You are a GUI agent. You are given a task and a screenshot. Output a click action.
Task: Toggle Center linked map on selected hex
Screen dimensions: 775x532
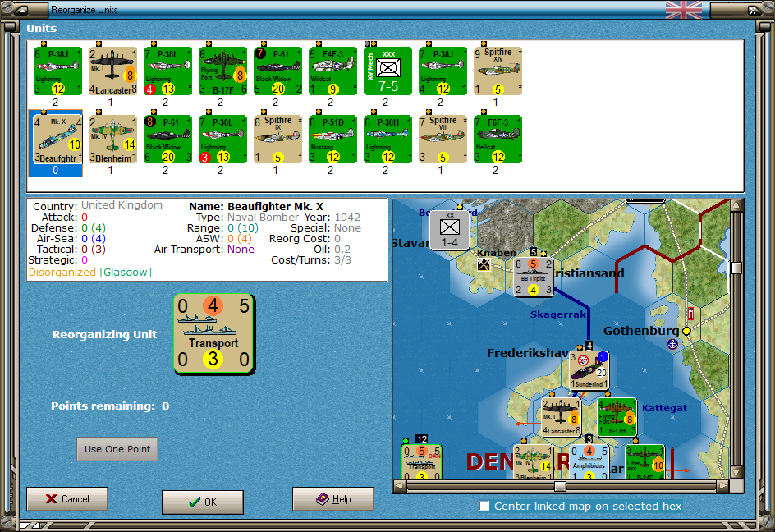pyautogui.click(x=484, y=507)
